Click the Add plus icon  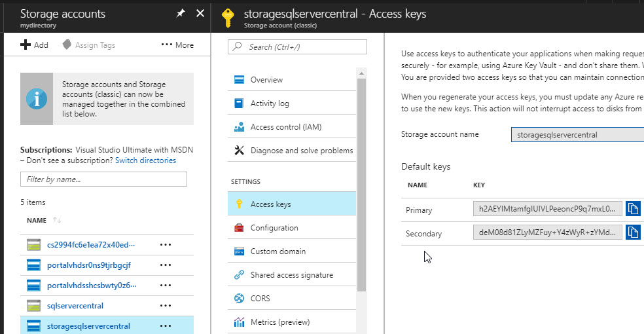(26, 45)
